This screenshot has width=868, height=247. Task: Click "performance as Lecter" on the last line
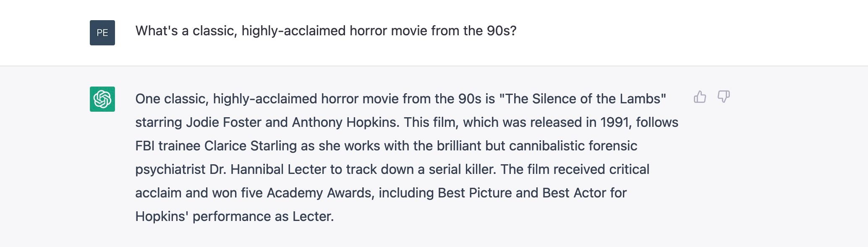coord(263,216)
